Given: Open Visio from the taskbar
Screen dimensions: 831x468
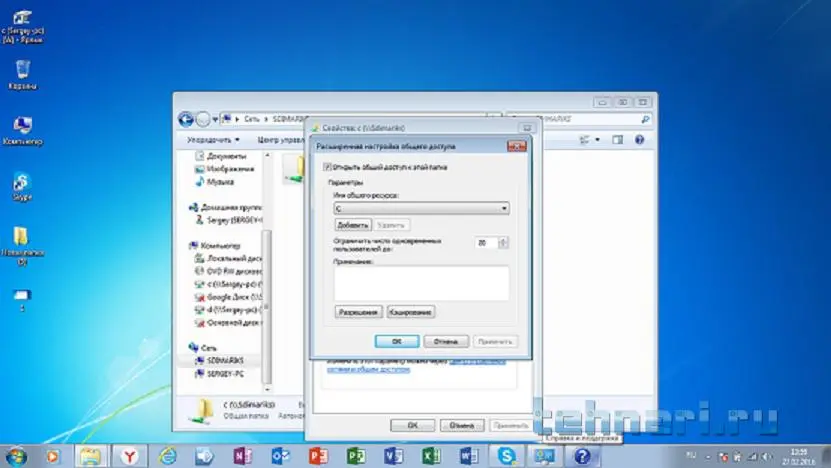Looking at the screenshot, I should point(393,456).
